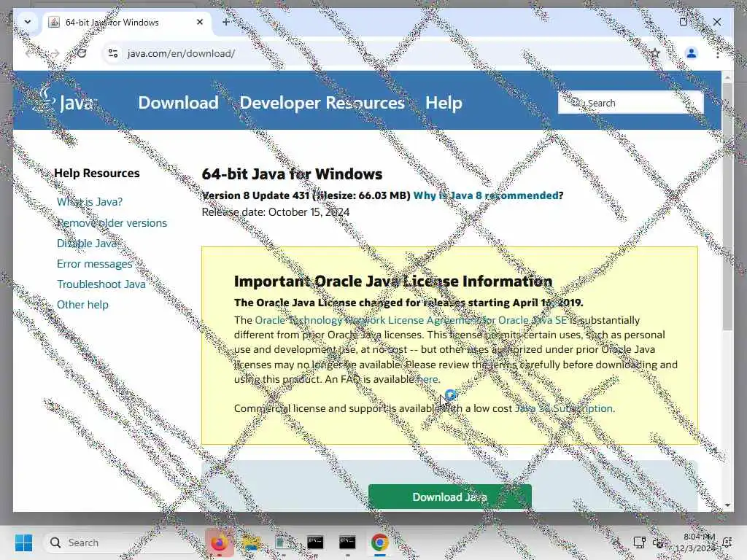Open site information icon in address bar
The height and width of the screenshot is (560, 747).
point(113,53)
